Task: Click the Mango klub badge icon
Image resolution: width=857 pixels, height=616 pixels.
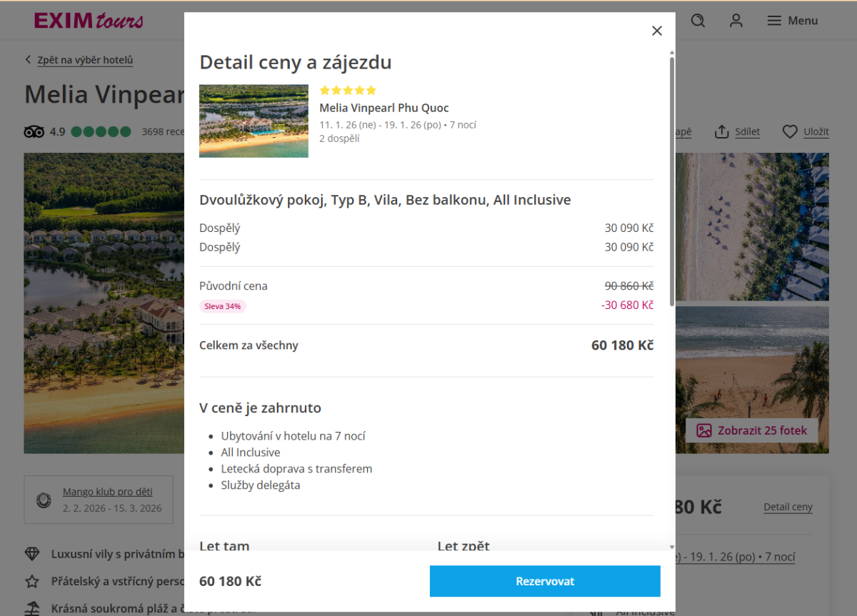Action: pos(44,500)
